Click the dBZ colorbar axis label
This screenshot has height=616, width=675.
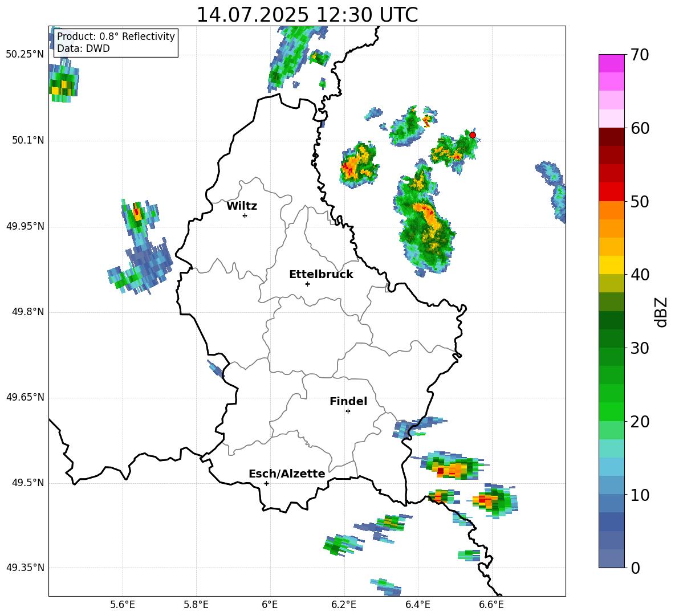coord(661,312)
